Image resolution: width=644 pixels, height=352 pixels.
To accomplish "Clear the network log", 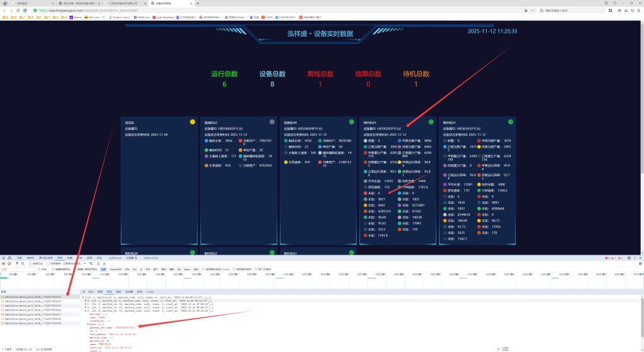I will [9, 263].
